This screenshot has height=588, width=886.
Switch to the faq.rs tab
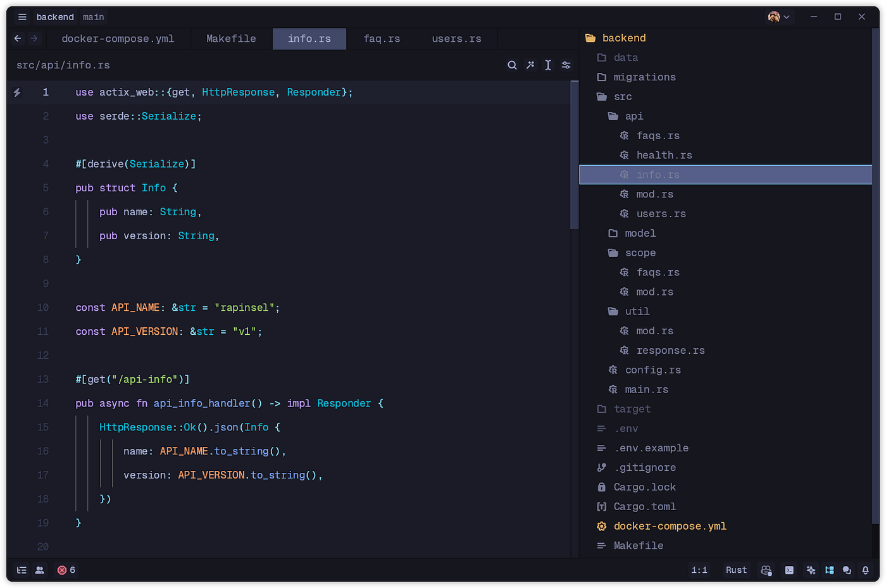pyautogui.click(x=382, y=39)
